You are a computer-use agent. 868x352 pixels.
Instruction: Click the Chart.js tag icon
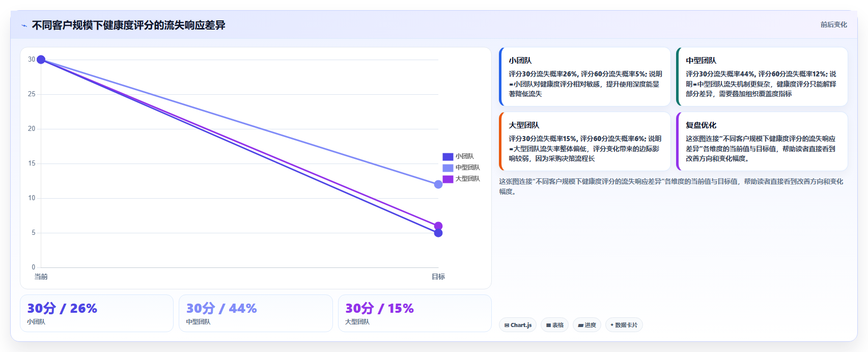click(x=507, y=325)
